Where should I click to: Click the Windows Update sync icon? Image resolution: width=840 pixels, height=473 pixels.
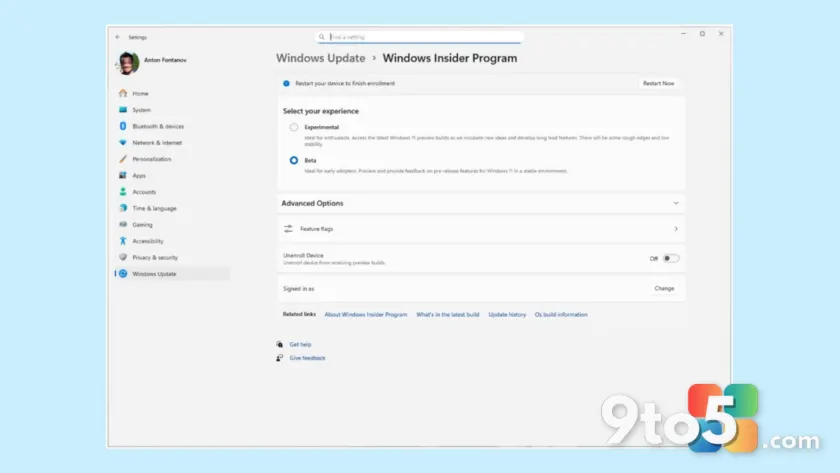click(123, 274)
